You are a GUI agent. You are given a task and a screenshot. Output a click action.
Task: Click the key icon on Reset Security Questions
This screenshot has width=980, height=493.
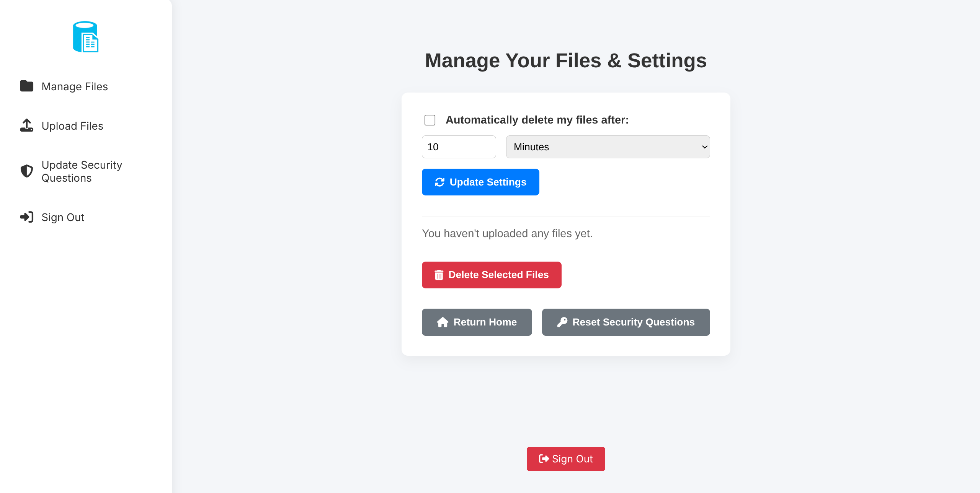(x=562, y=322)
